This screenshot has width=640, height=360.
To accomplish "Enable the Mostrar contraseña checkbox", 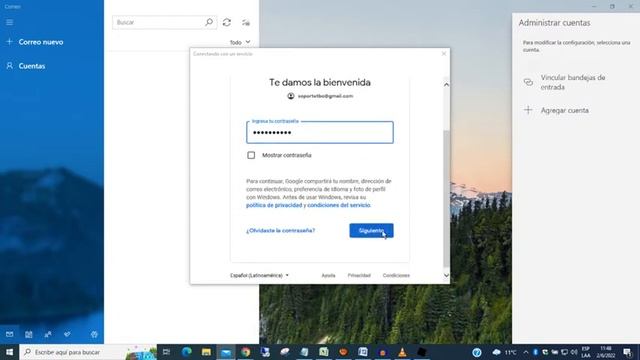I will (251, 155).
